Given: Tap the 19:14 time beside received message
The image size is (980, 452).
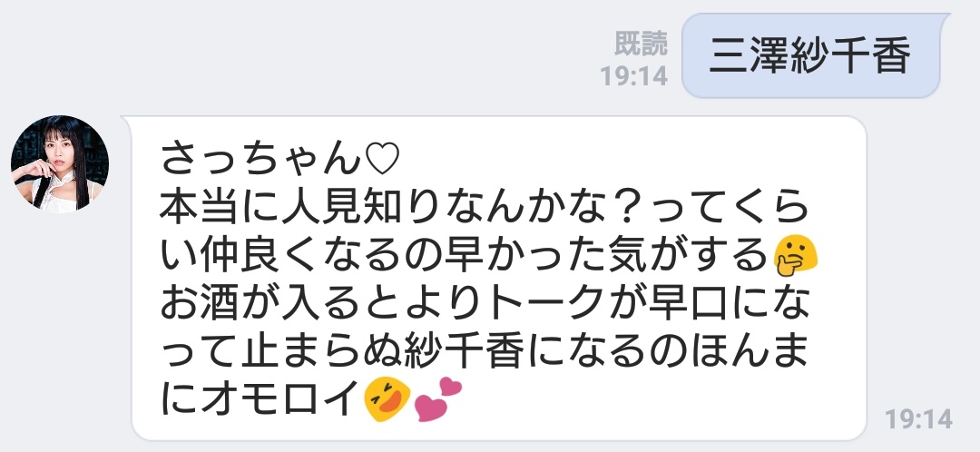Looking at the screenshot, I should (x=918, y=418).
